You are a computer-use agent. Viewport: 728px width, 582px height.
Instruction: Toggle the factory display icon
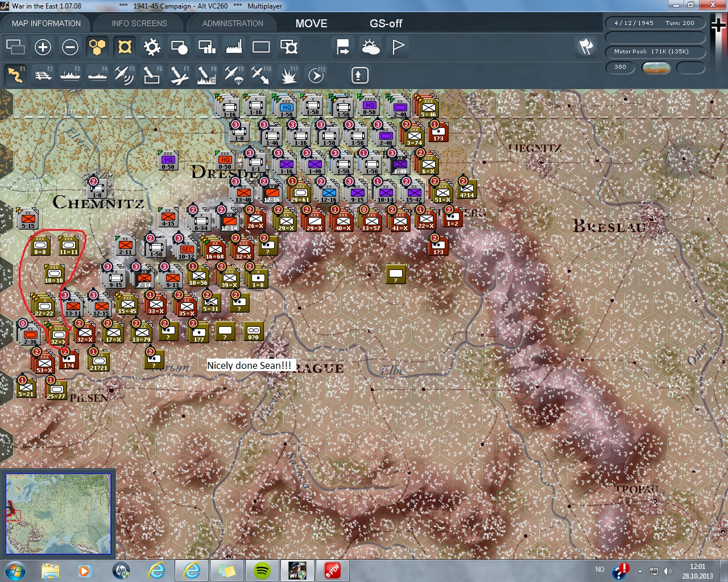234,47
